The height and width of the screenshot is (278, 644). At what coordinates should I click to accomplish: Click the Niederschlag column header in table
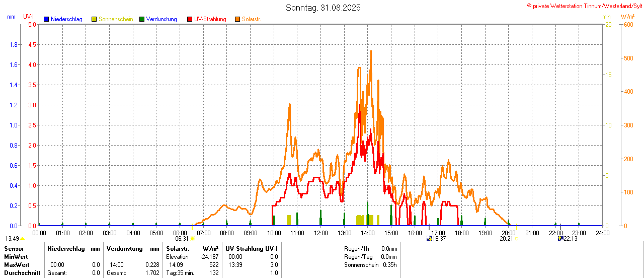coord(65,249)
